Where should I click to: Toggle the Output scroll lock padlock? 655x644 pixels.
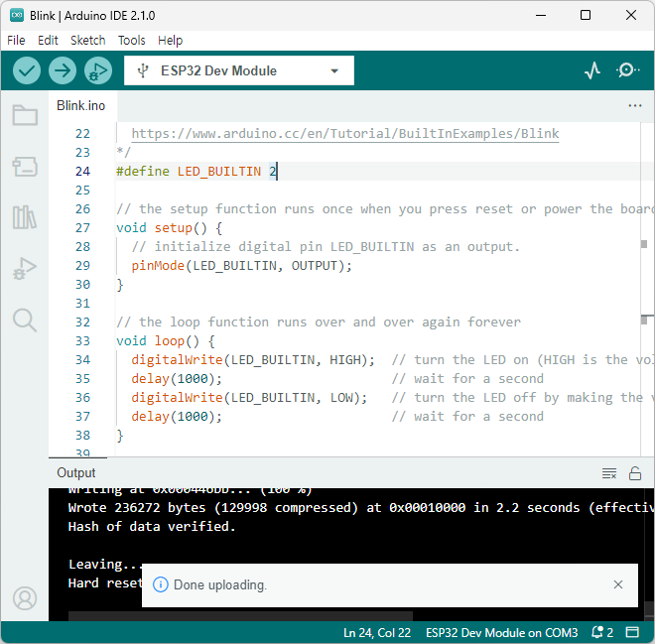point(635,473)
